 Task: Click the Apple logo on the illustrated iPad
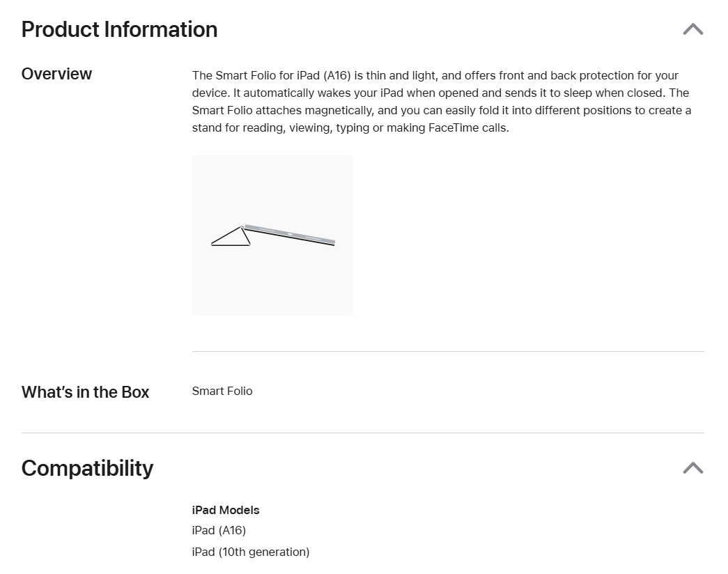click(x=290, y=233)
